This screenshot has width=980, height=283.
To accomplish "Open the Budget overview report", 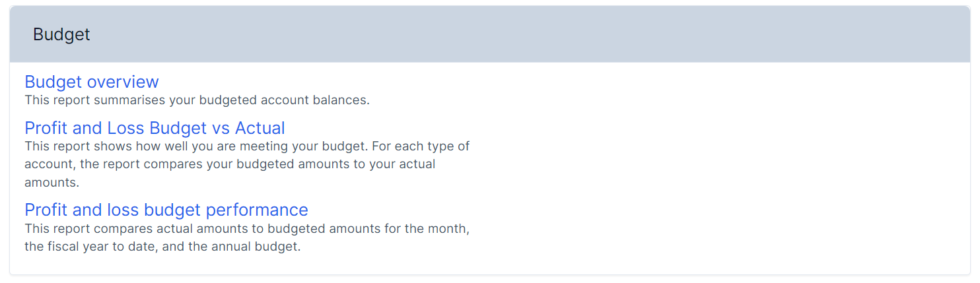I will tap(92, 82).
